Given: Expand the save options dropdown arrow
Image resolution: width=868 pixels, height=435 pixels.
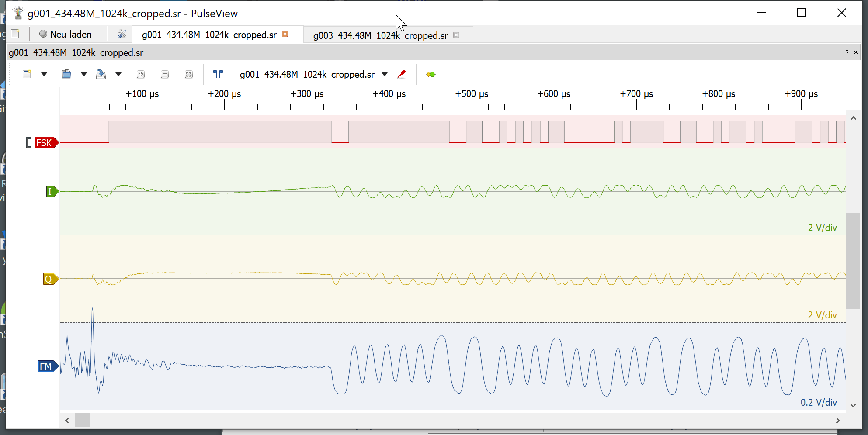Looking at the screenshot, I should 118,74.
